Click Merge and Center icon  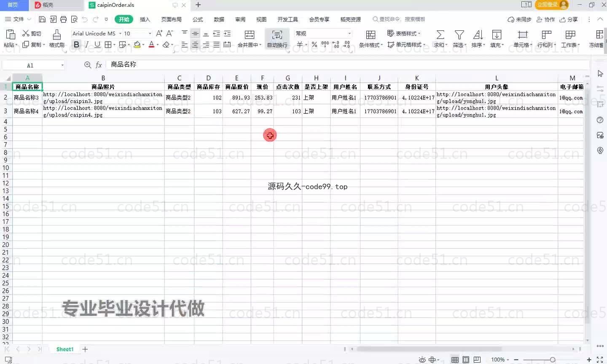(x=249, y=35)
